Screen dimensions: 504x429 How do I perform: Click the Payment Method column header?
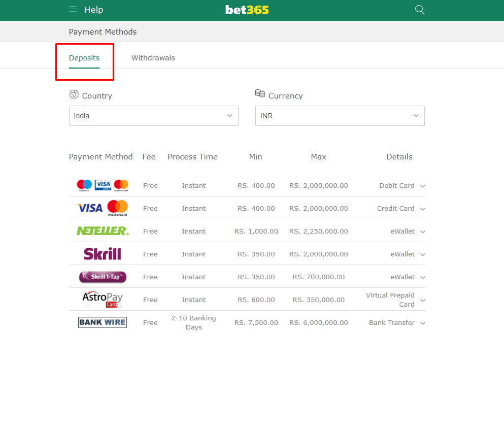tap(100, 156)
